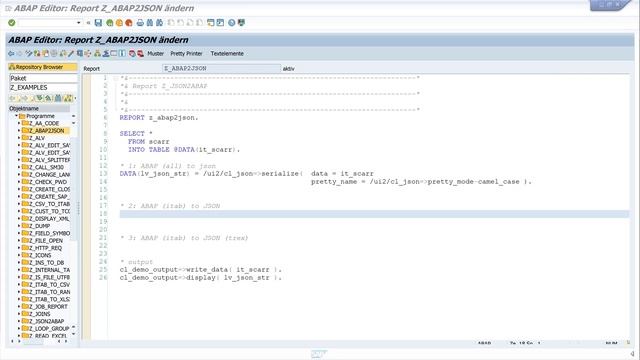
Task: Click the green Enter checkmark icon
Action: (x=12, y=23)
